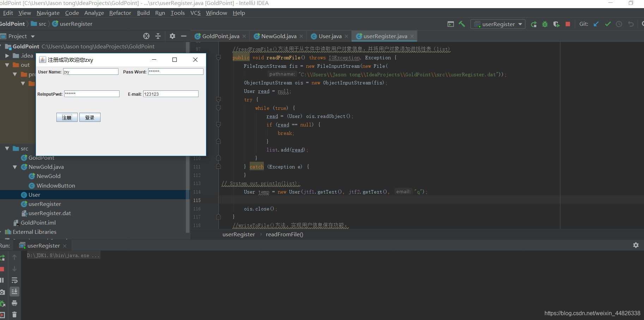644x320 pixels.
Task: Close the userRegister run tab
Action: tap(65, 246)
